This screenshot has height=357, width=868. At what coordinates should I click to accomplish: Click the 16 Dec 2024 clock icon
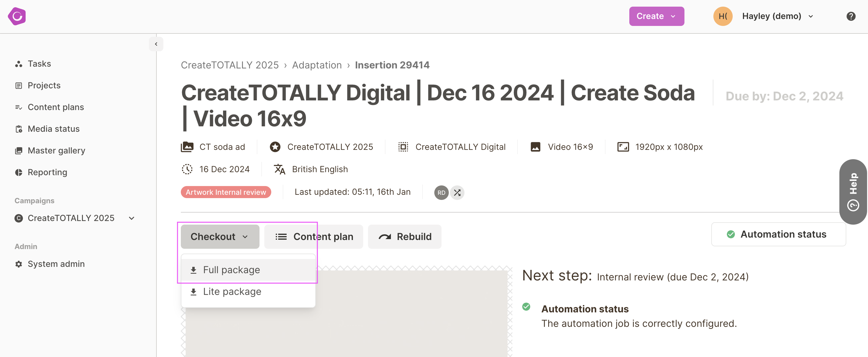(187, 169)
